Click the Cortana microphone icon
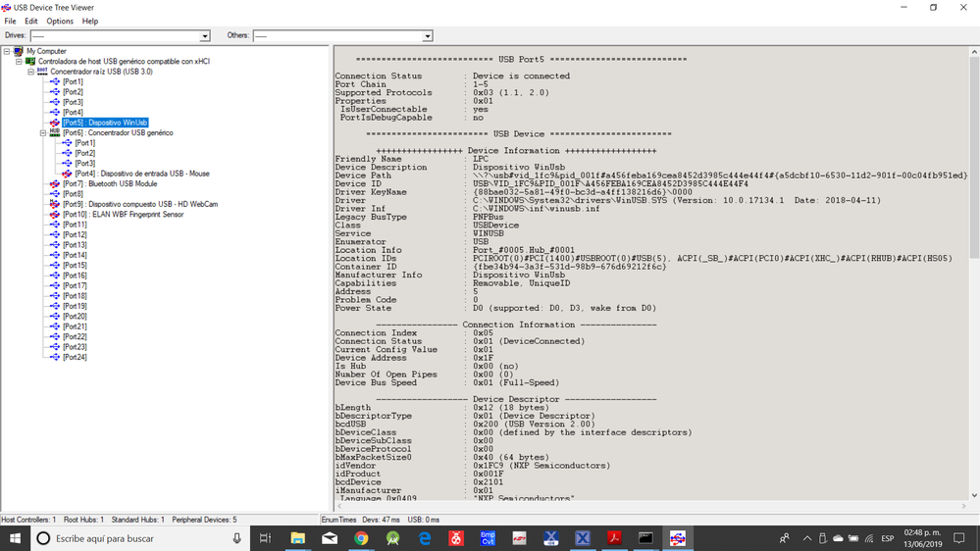 click(x=236, y=538)
